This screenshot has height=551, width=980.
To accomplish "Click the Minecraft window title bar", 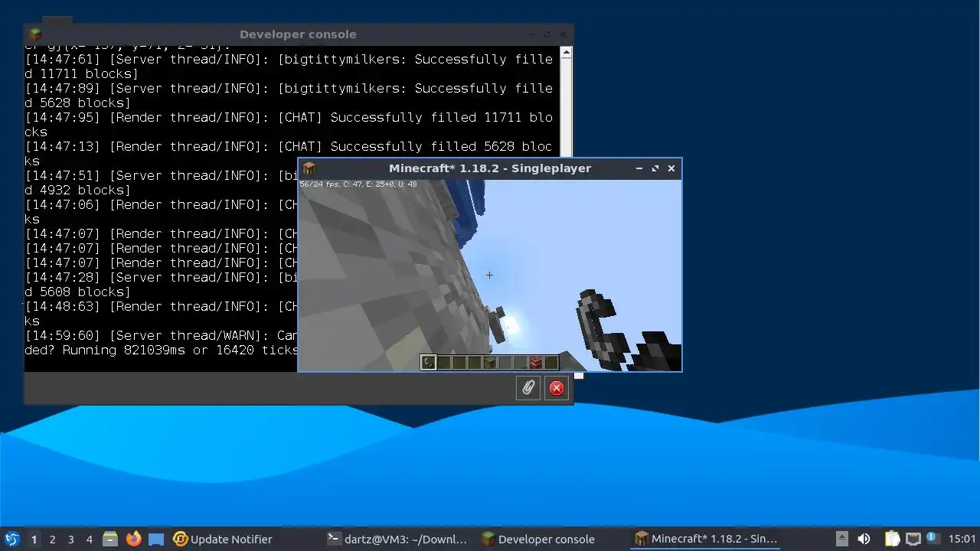I will 490,168.
